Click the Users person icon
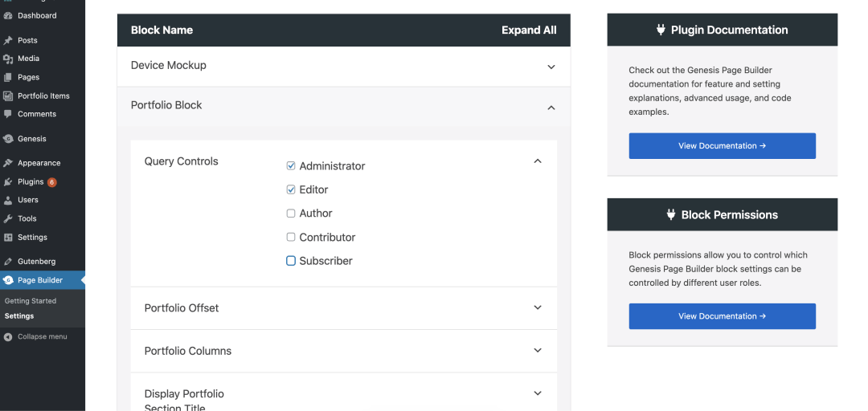Viewport: 868px width, 411px height. [8, 200]
